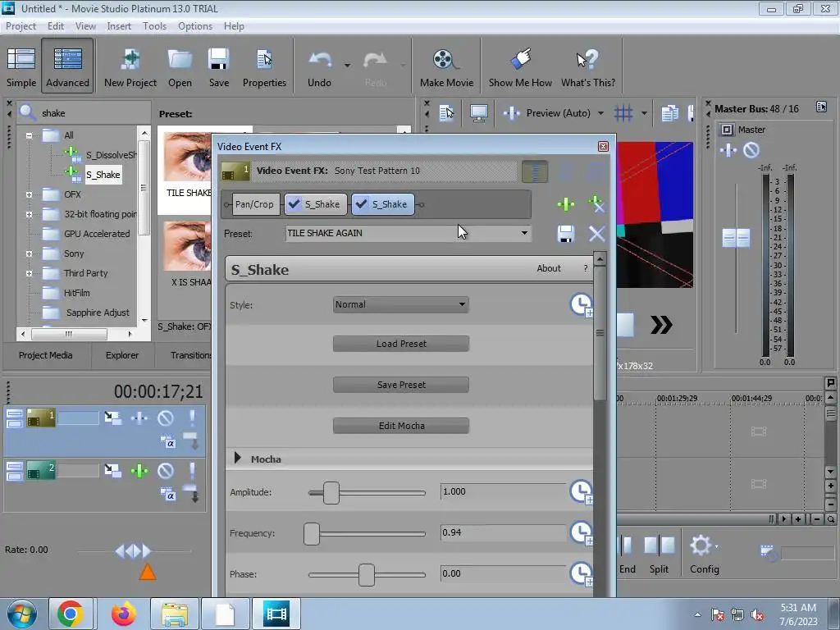Viewport: 840px width, 630px height.
Task: Open track 2 green track FX icon
Action: coord(139,471)
